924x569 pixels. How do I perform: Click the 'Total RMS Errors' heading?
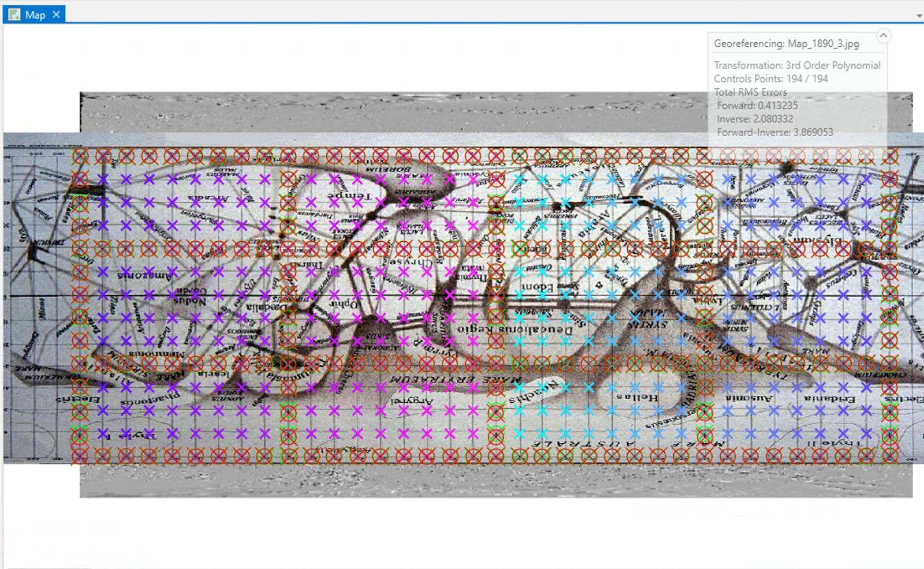click(750, 92)
